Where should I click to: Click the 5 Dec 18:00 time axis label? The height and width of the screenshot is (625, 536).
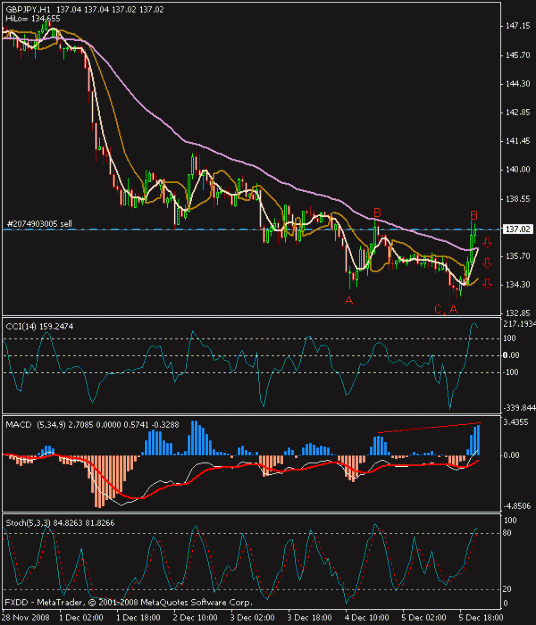coord(481,618)
